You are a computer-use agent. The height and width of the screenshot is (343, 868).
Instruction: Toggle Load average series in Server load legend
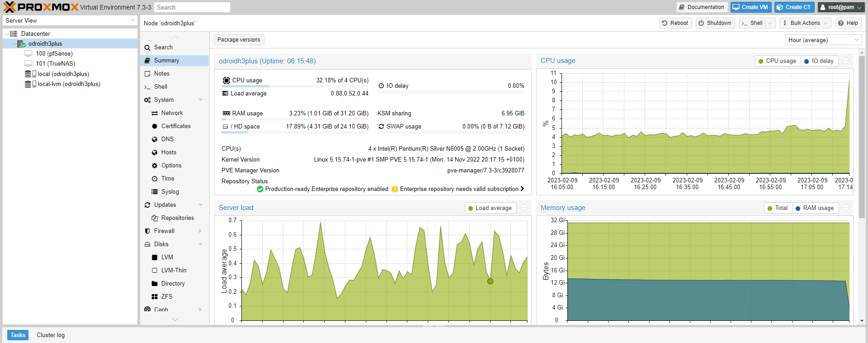click(x=491, y=208)
